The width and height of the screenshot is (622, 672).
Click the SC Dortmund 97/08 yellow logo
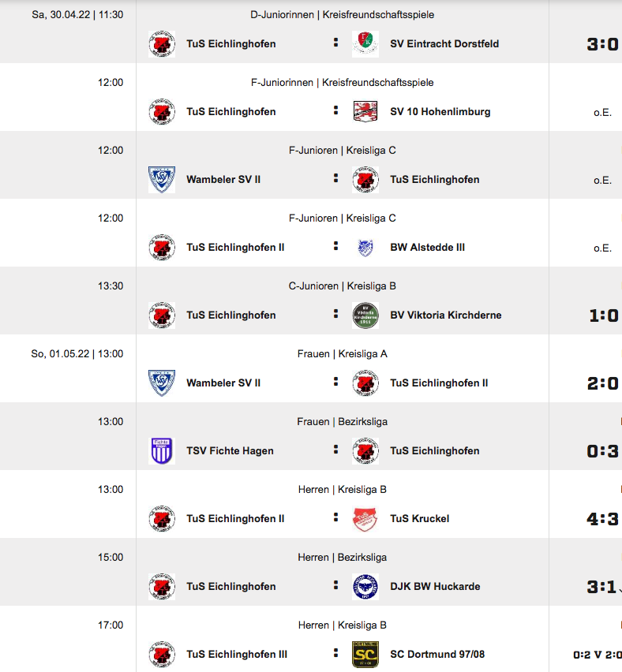365,654
